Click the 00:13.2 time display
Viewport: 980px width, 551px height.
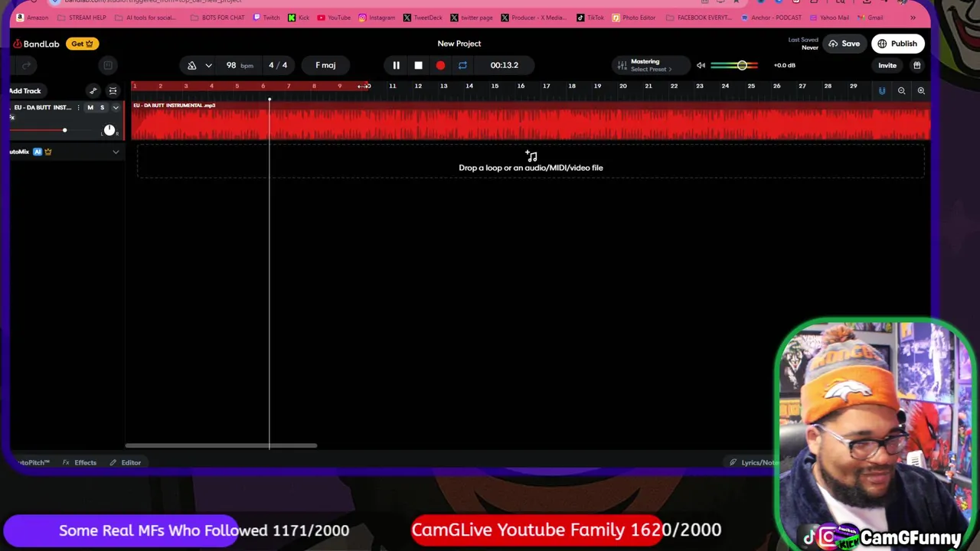coord(504,65)
